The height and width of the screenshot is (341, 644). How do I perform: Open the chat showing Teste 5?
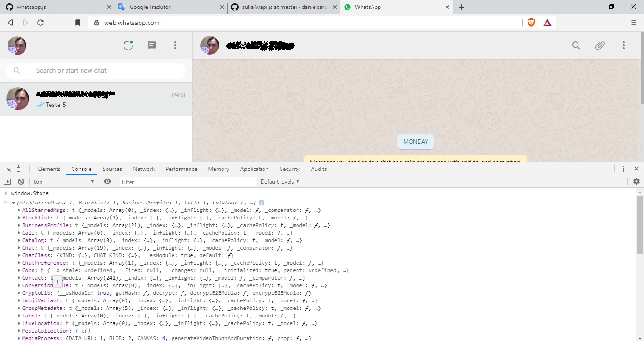pyautogui.click(x=94, y=99)
